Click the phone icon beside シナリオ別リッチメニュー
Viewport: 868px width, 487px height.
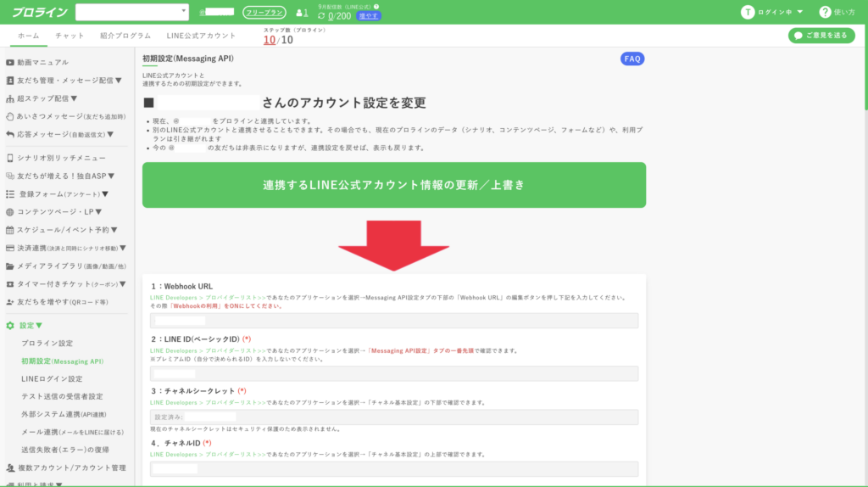[10, 158]
